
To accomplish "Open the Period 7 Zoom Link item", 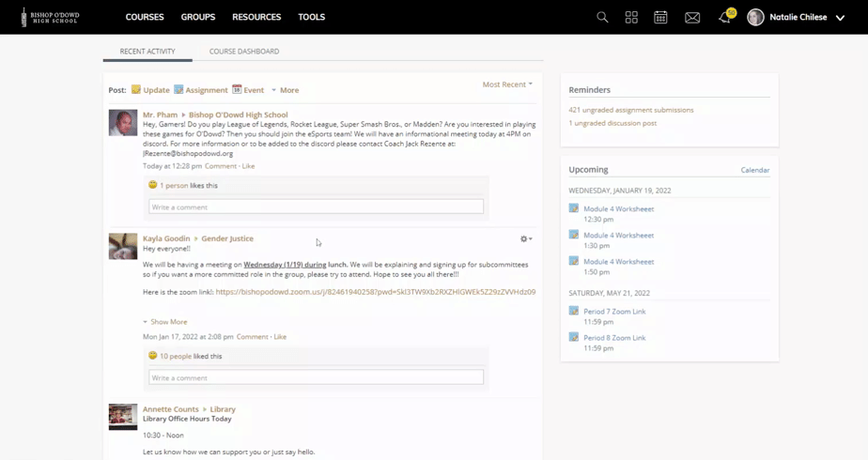I will [x=614, y=311].
